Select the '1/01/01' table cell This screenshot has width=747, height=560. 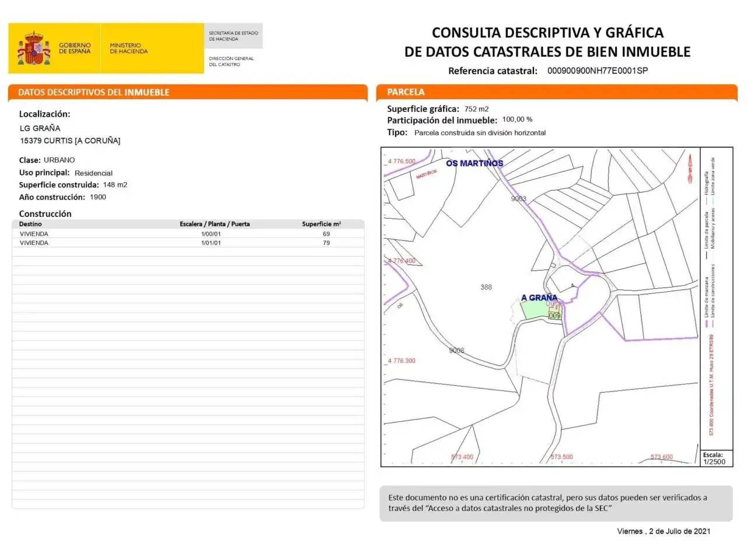tap(211, 243)
